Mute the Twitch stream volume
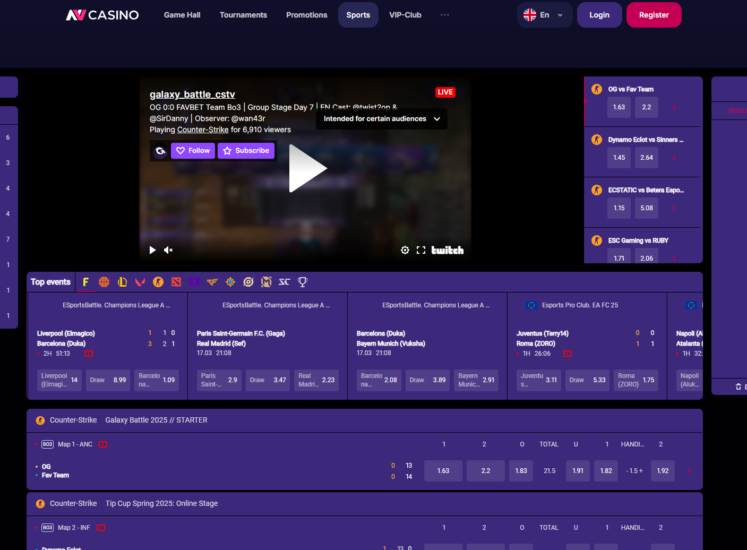This screenshot has width=747, height=550. point(168,250)
